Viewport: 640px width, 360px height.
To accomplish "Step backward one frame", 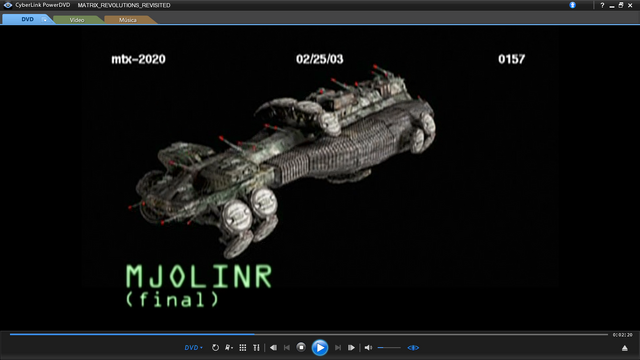I will click(273, 348).
